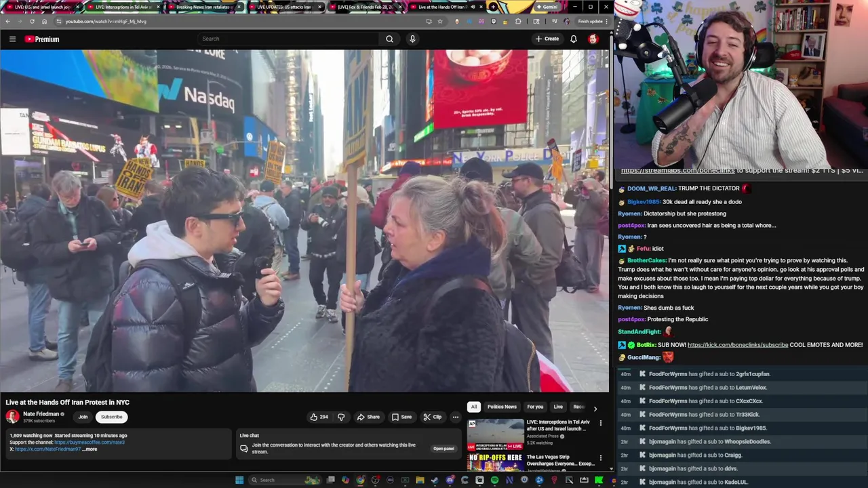Open Interceptions in Tel Aviv video thumbnail
Image resolution: width=868 pixels, height=488 pixels.
[x=495, y=434]
